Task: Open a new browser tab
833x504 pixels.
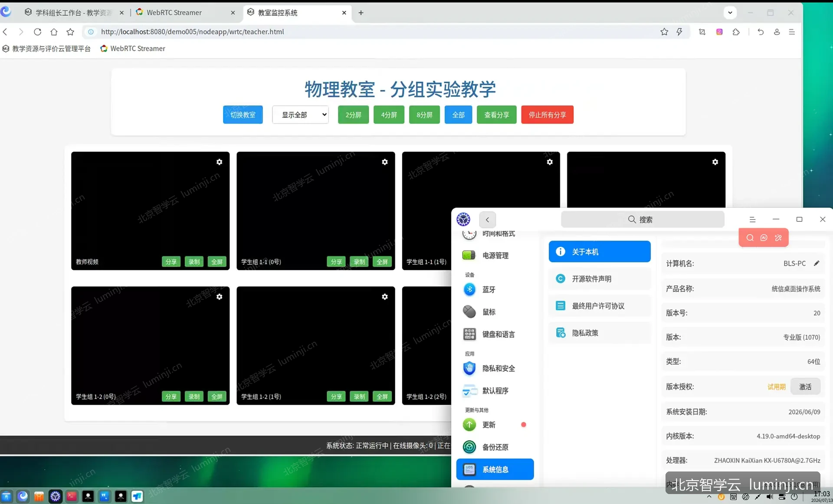Action: [361, 13]
